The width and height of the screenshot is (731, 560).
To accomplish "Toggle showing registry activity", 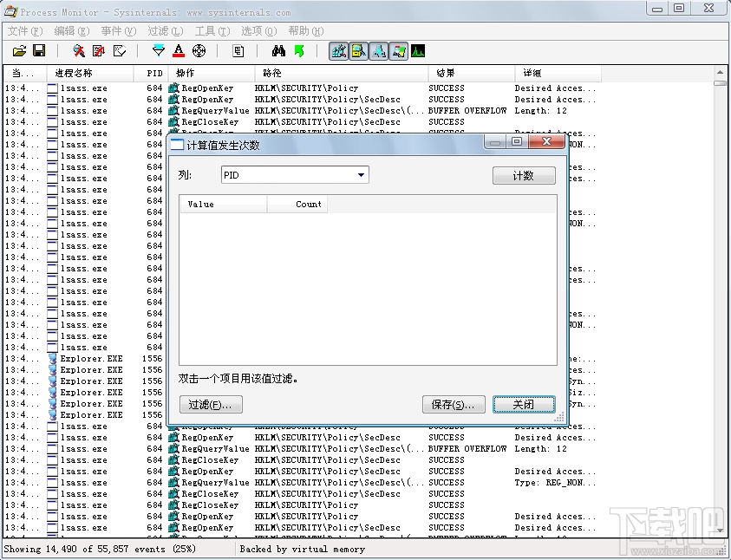I will [339, 50].
